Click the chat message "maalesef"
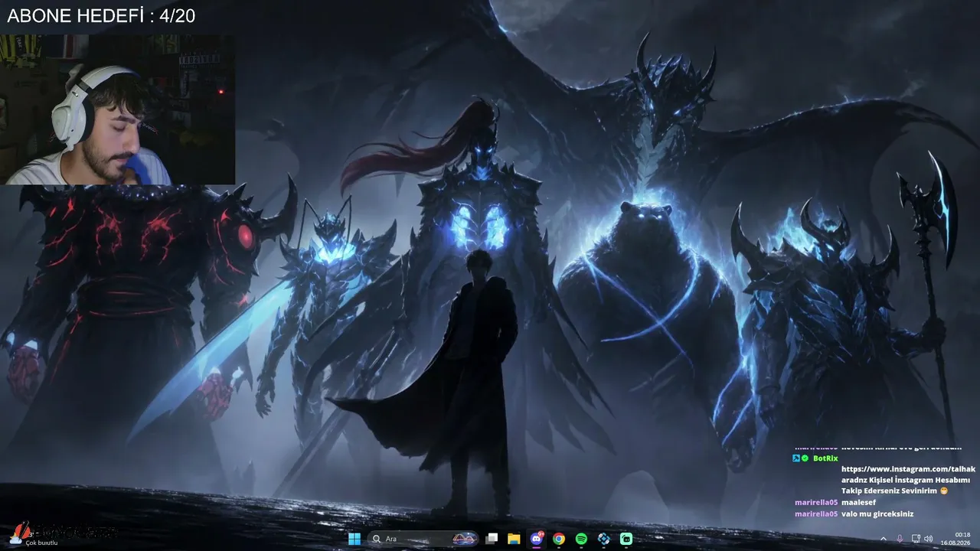This screenshot has width=980, height=551. coord(857,502)
